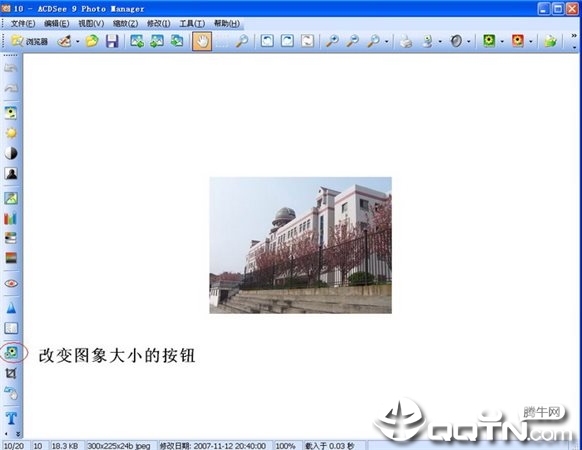The image size is (582, 450).
Task: Expand the red sunflower dropdown arrow
Action: tap(531, 41)
